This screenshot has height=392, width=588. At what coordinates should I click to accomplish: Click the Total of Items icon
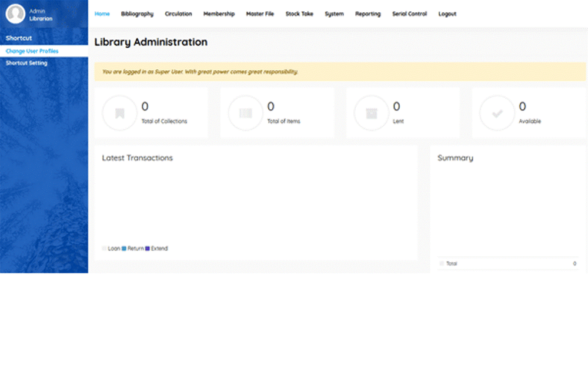point(246,112)
